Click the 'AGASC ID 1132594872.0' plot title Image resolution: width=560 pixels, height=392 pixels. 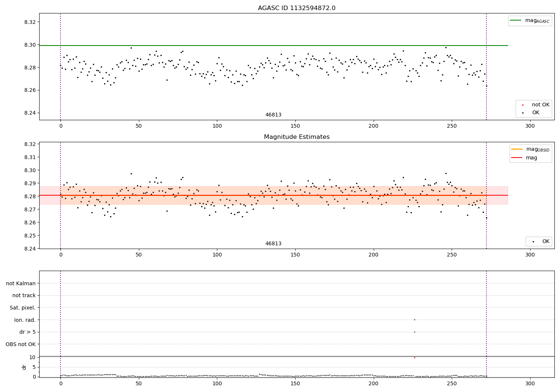coord(297,8)
